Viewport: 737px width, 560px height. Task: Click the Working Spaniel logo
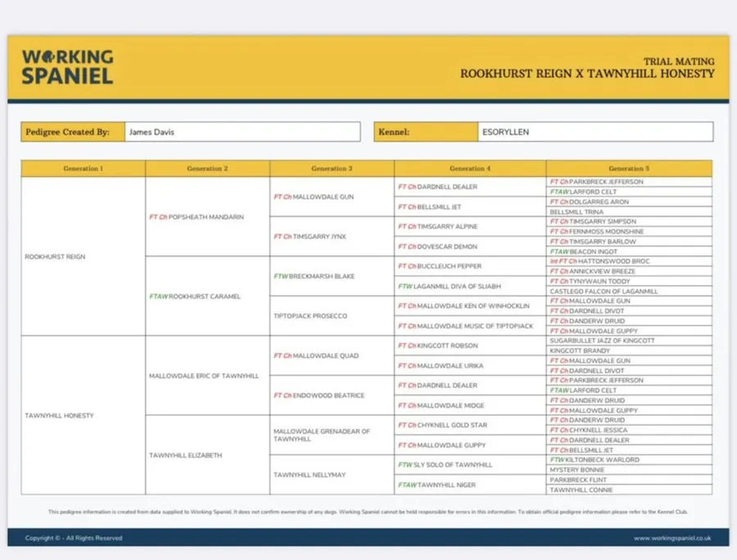(x=67, y=67)
